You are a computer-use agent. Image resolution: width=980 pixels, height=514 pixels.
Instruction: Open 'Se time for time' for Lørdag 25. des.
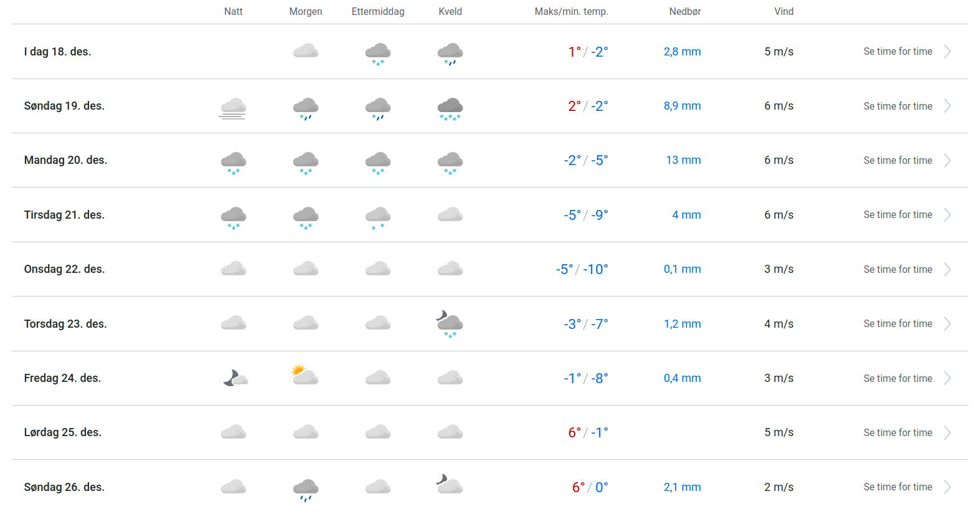(x=897, y=433)
